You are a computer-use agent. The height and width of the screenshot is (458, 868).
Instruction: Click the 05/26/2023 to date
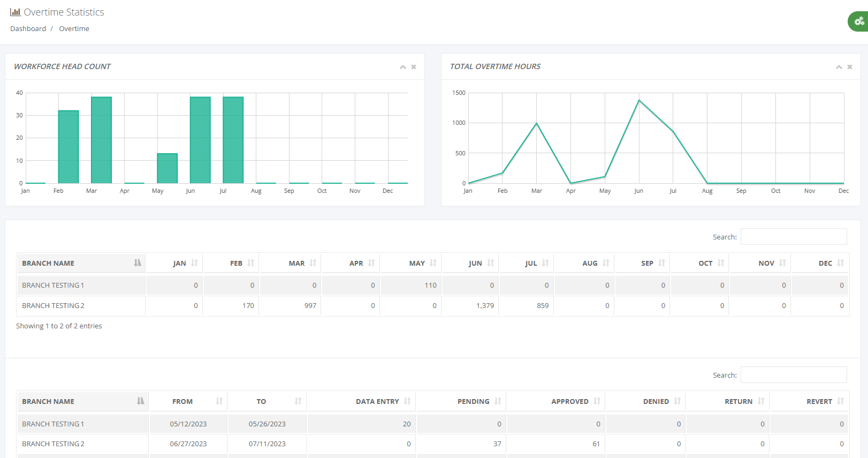click(x=267, y=424)
